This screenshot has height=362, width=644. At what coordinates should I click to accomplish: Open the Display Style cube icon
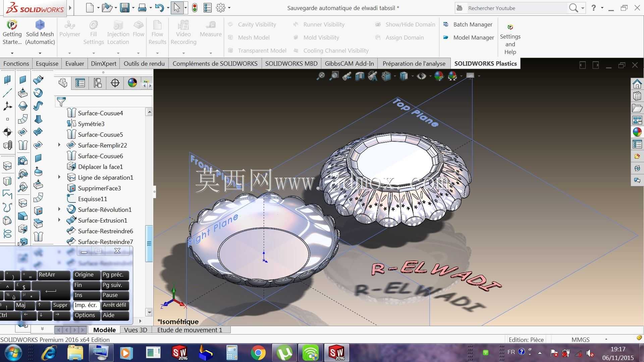404,76
